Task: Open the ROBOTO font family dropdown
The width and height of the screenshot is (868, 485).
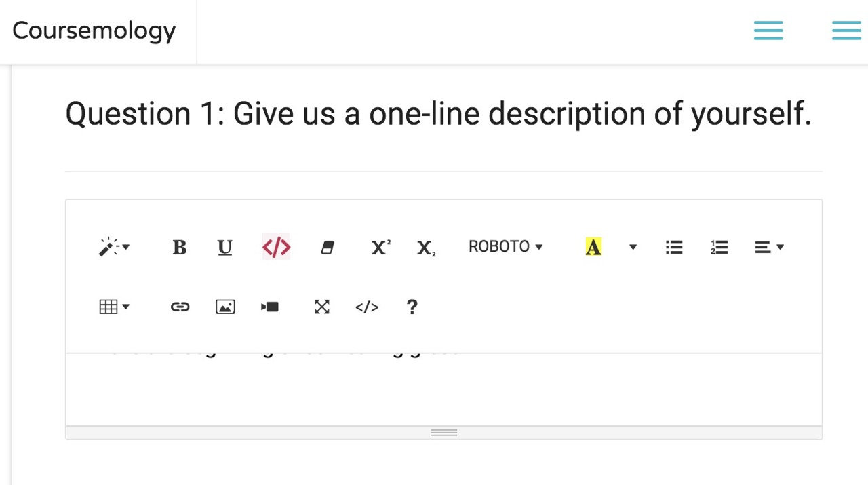Action: (x=505, y=246)
